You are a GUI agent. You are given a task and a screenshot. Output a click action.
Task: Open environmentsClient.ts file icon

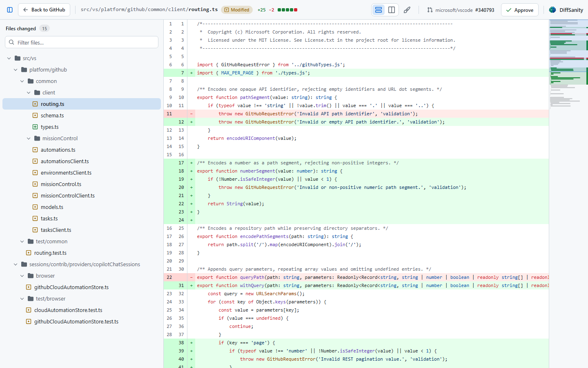[x=35, y=173]
